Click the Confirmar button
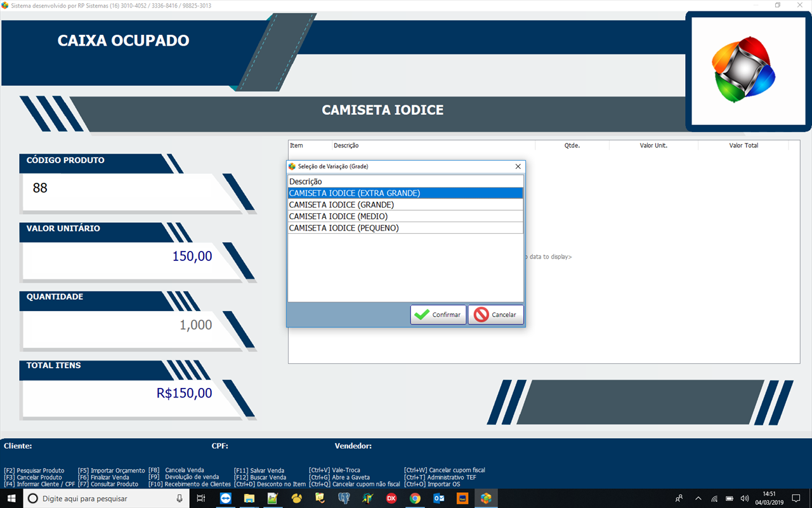Screen dimensions: 812x508 pyautogui.click(x=438, y=315)
